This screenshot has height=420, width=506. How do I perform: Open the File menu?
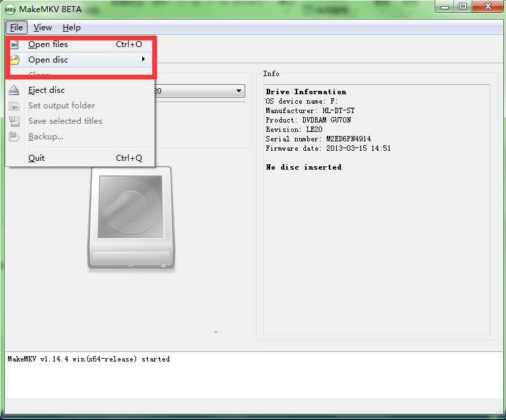pos(16,28)
